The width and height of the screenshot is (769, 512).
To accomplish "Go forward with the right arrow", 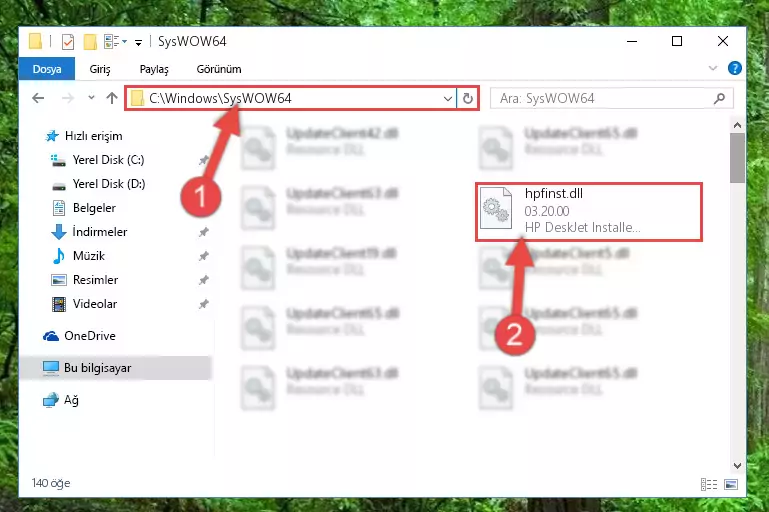I will (x=68, y=98).
